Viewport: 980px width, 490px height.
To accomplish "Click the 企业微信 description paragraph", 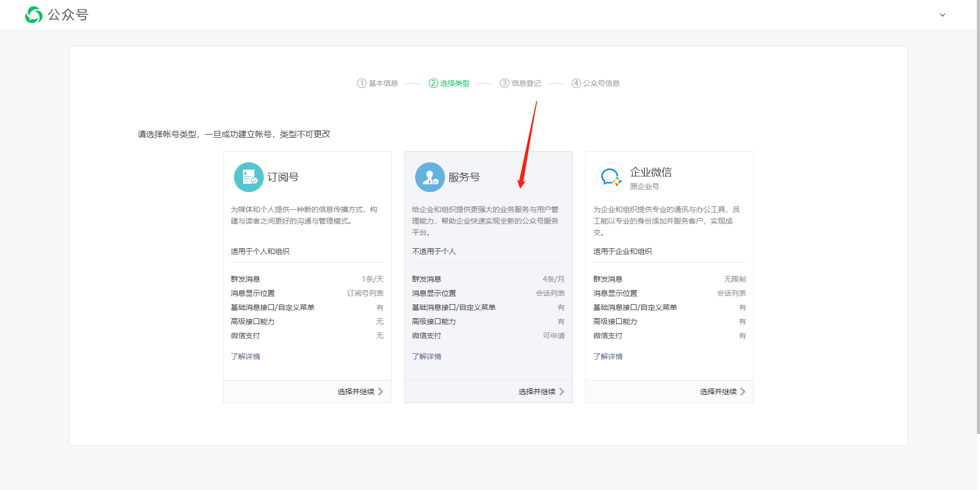I will (666, 221).
